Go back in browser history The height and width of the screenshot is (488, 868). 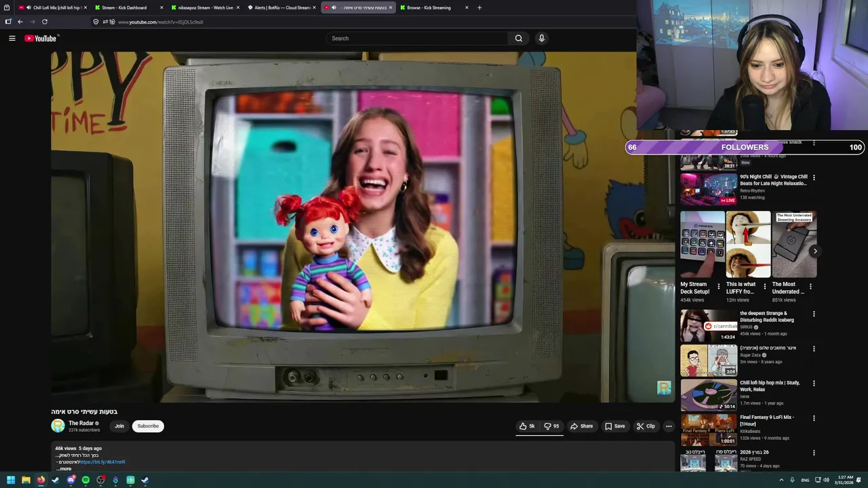pyautogui.click(x=20, y=22)
